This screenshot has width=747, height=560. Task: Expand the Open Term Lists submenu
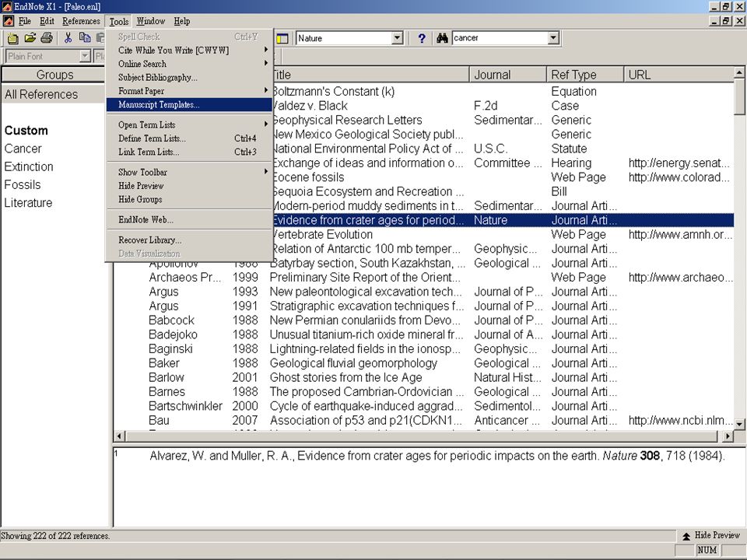tap(189, 124)
